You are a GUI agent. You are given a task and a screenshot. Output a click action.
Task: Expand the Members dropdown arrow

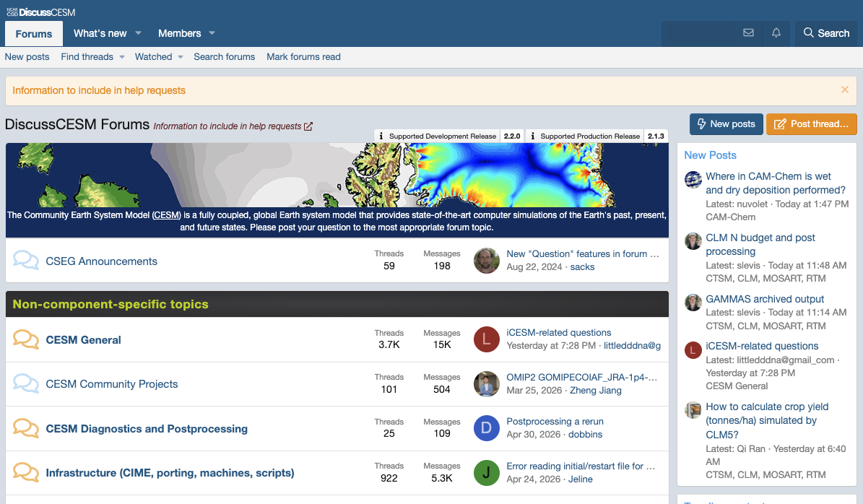tap(212, 33)
